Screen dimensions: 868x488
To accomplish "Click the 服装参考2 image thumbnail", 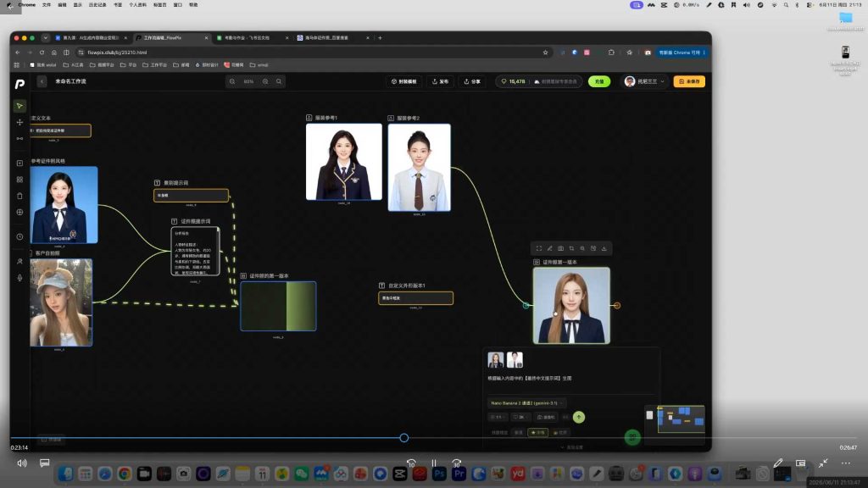I will [x=419, y=167].
